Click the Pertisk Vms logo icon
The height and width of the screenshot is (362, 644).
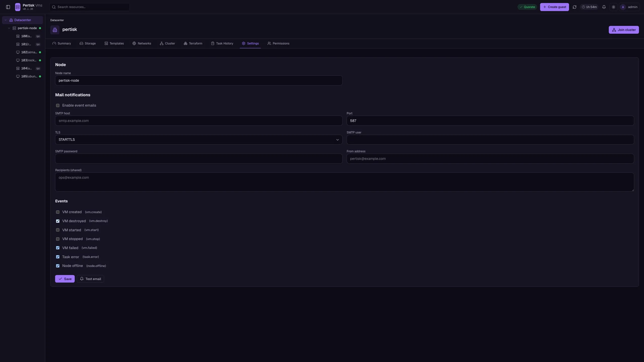click(x=18, y=7)
